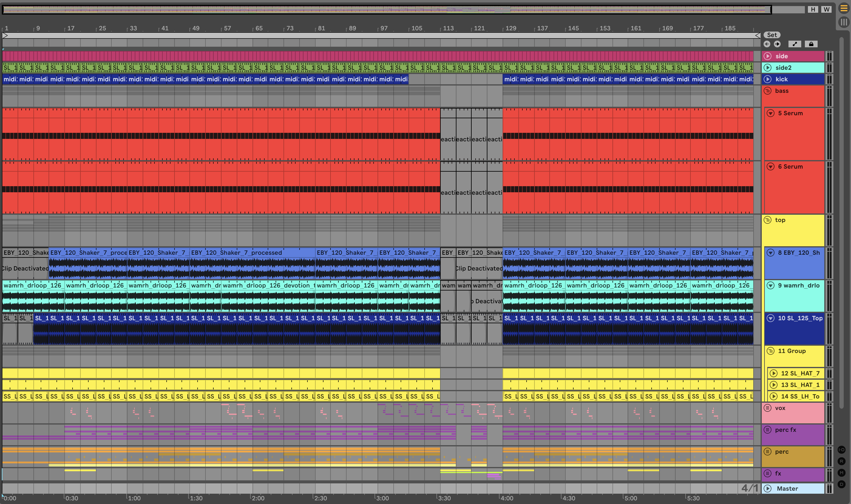Unfold the bass group track
The image size is (851, 504).
(768, 91)
